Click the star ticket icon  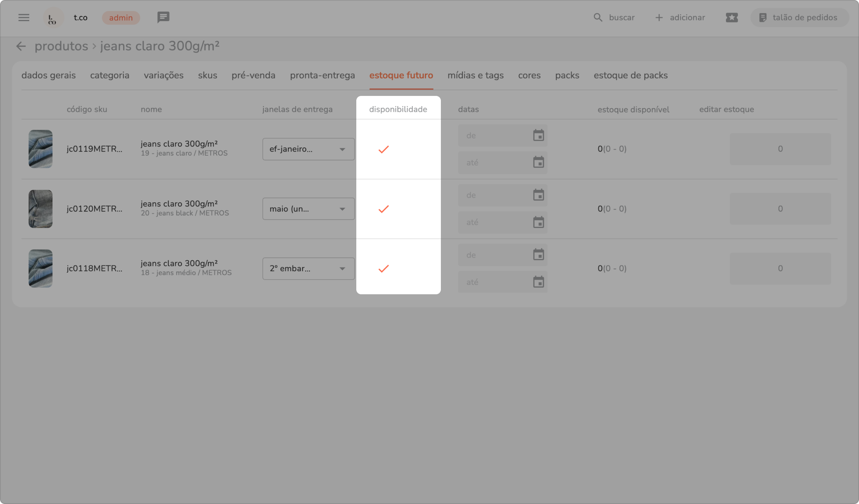(732, 17)
